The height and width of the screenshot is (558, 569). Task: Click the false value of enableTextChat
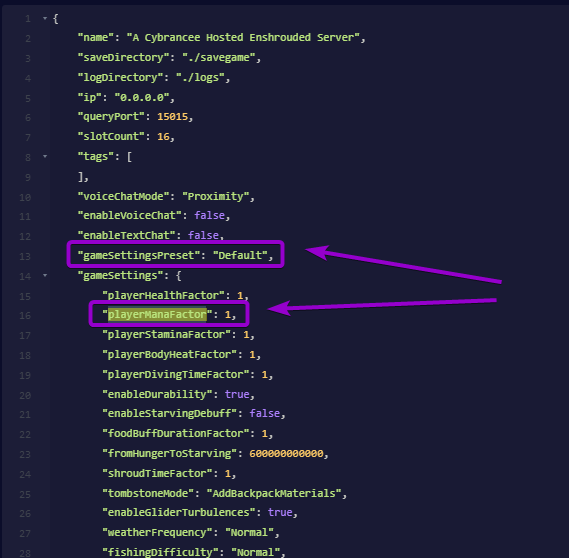203,235
